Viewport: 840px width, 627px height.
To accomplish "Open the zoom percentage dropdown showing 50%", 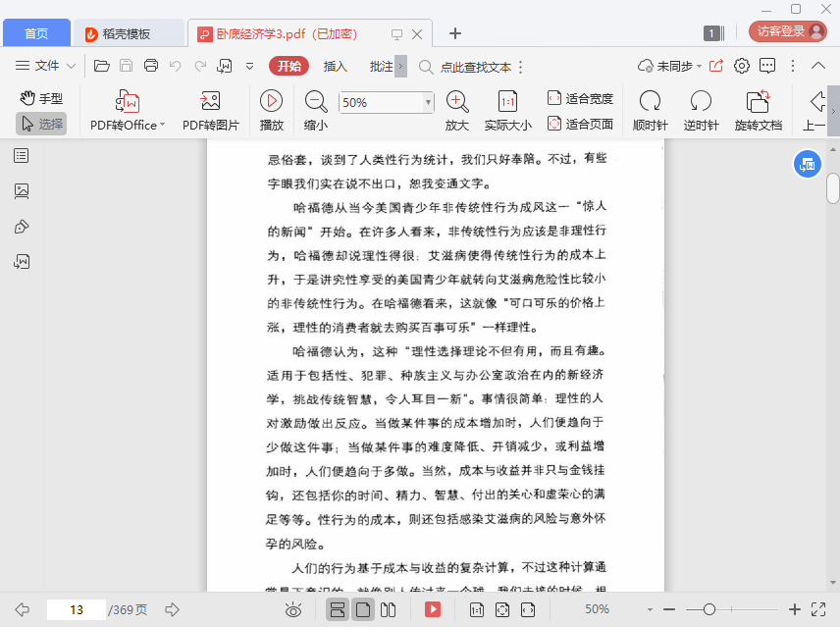I will [x=428, y=102].
